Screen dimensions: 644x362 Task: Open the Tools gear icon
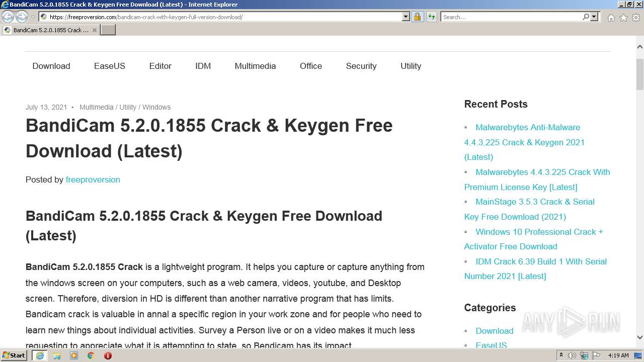(x=636, y=18)
